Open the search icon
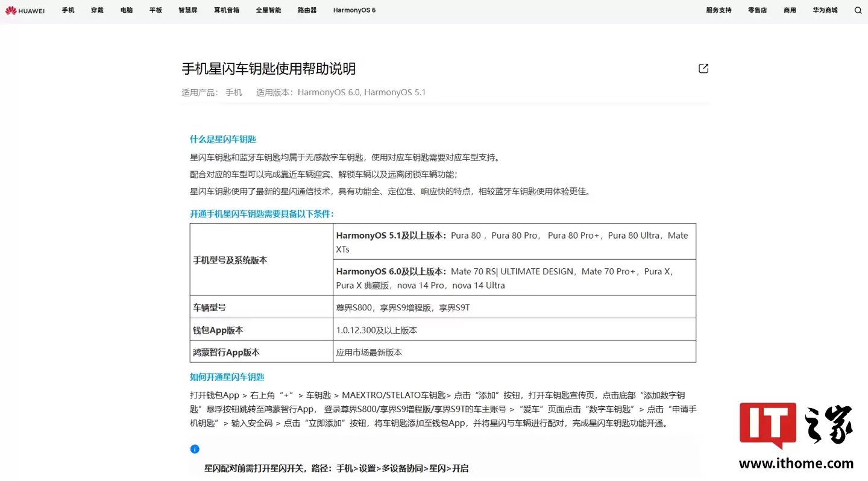868x481 pixels. (x=858, y=10)
